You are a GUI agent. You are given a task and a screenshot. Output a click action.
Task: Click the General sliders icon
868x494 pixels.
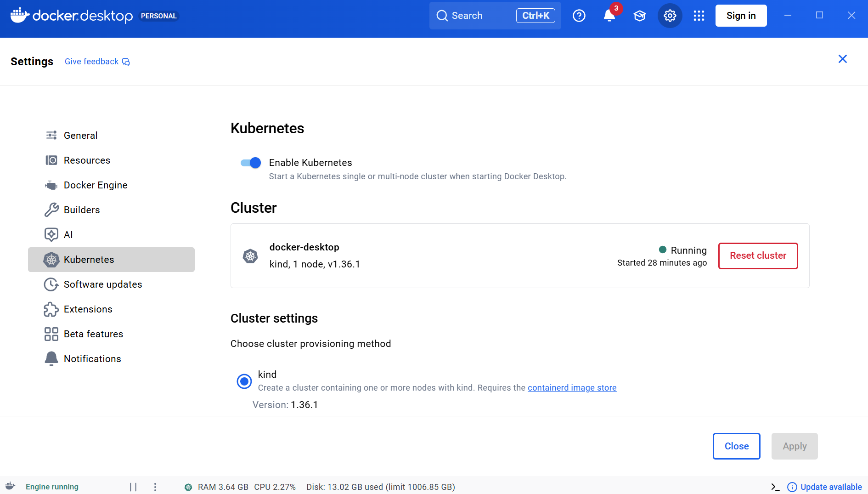click(51, 135)
